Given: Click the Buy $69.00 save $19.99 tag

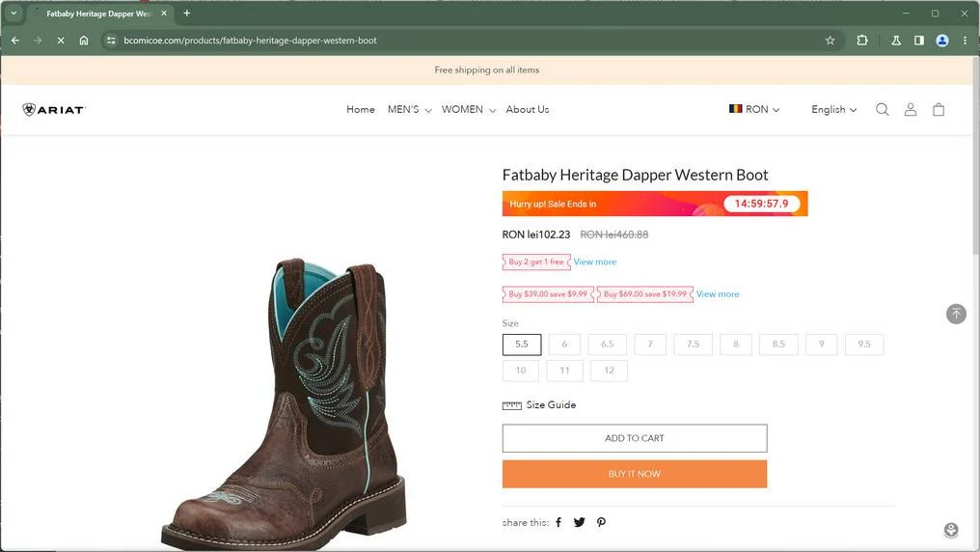Looking at the screenshot, I should pos(645,293).
